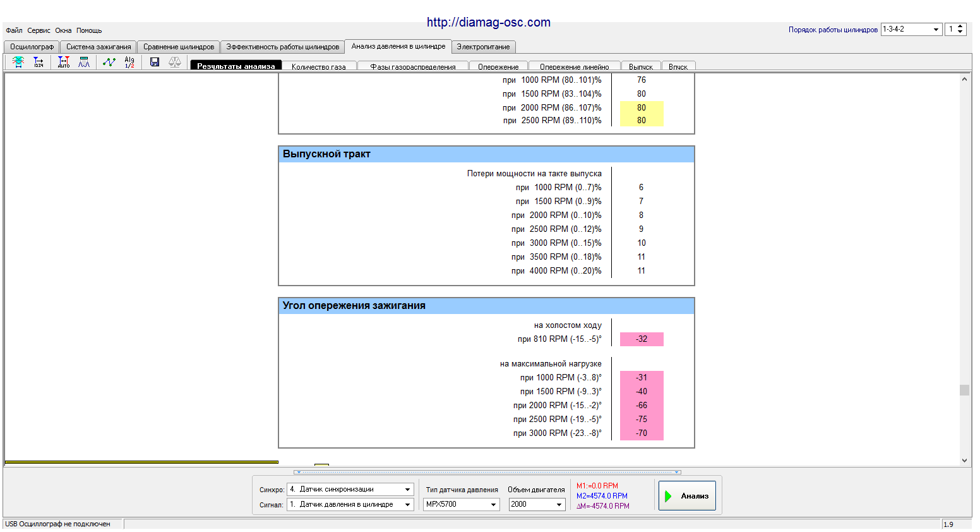Screen dimensions: 980x532
Task: Click the floppy disk save icon
Action: point(155,62)
